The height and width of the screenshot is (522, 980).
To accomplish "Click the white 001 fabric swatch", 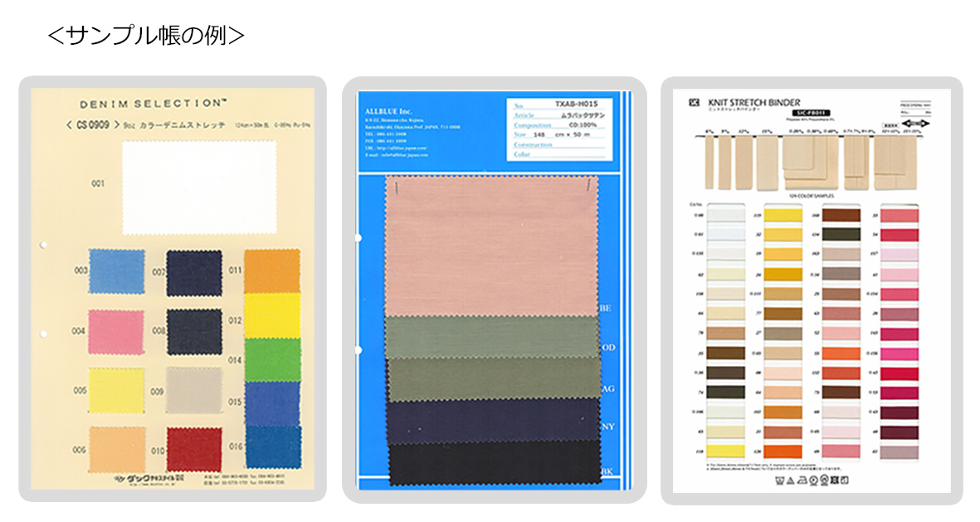I will [x=199, y=188].
